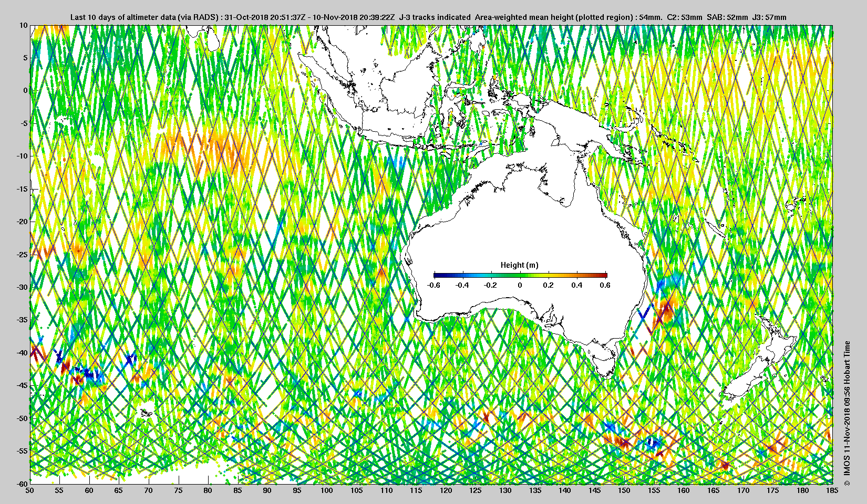867x504 pixels.
Task: Click the chart title text starting 'Last 10 days of altimeter data'
Action: click(428, 17)
